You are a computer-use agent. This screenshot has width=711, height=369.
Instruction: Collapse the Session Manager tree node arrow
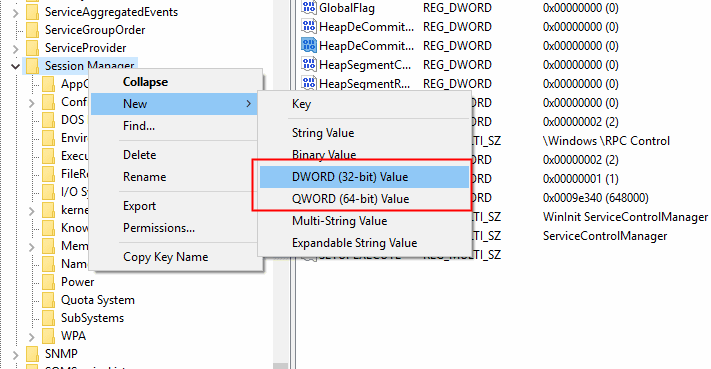15,66
